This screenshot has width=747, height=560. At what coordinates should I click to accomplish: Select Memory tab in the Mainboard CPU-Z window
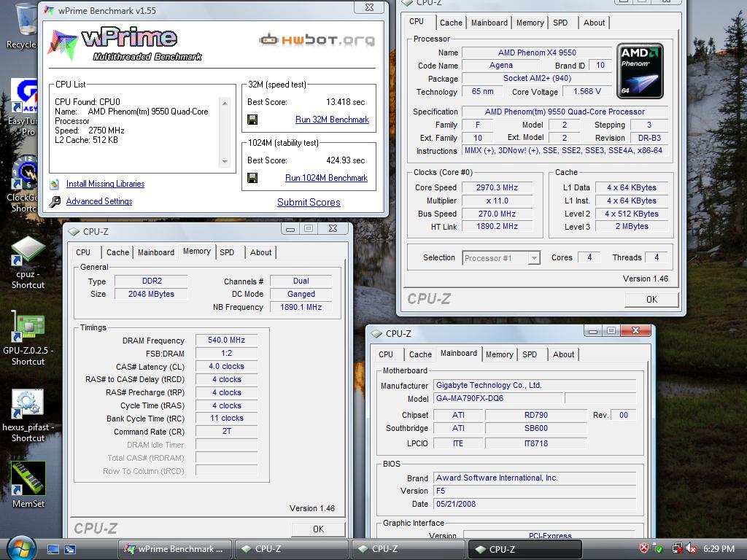[499, 354]
